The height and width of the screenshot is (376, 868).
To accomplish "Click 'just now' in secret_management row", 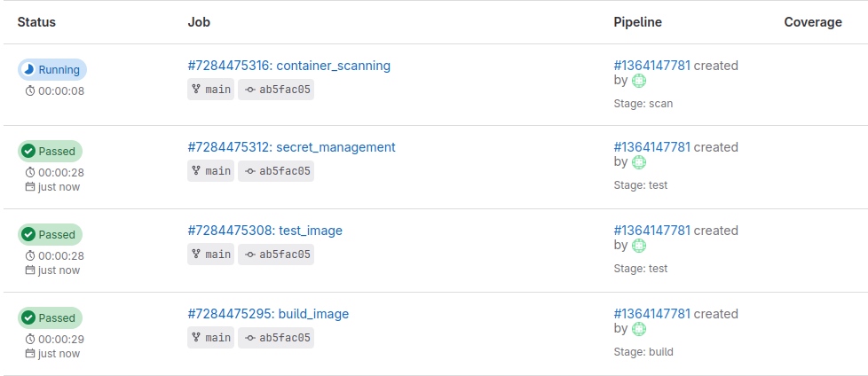I will (59, 187).
